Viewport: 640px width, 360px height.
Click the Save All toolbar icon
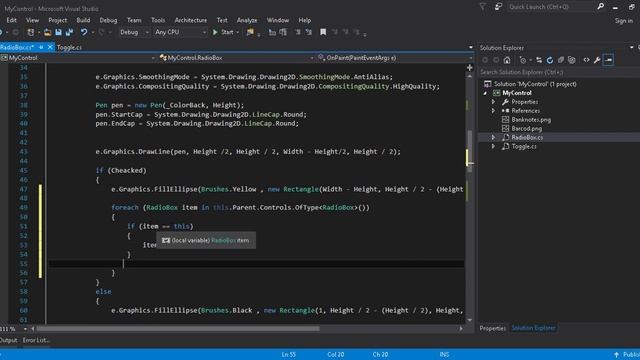tap(69, 32)
